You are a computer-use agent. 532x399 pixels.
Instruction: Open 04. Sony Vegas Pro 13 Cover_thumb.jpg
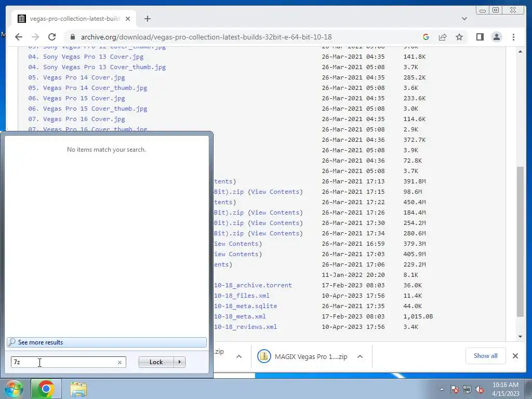[x=97, y=67]
